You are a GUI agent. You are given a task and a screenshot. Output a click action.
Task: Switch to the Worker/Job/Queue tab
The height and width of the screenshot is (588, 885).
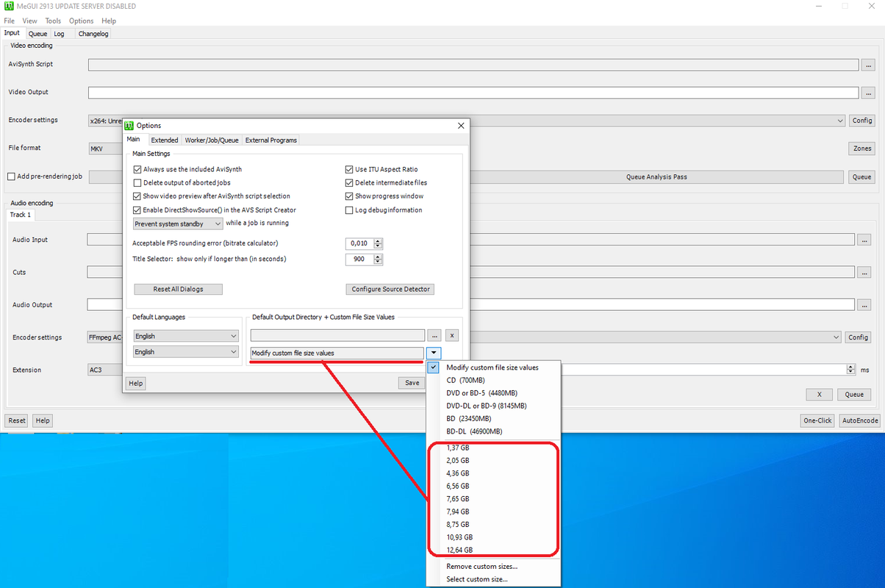[x=212, y=140]
